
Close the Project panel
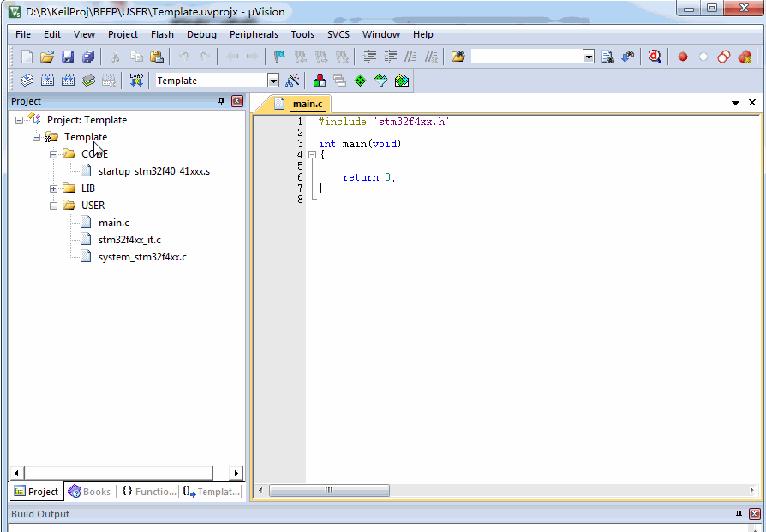coord(237,101)
